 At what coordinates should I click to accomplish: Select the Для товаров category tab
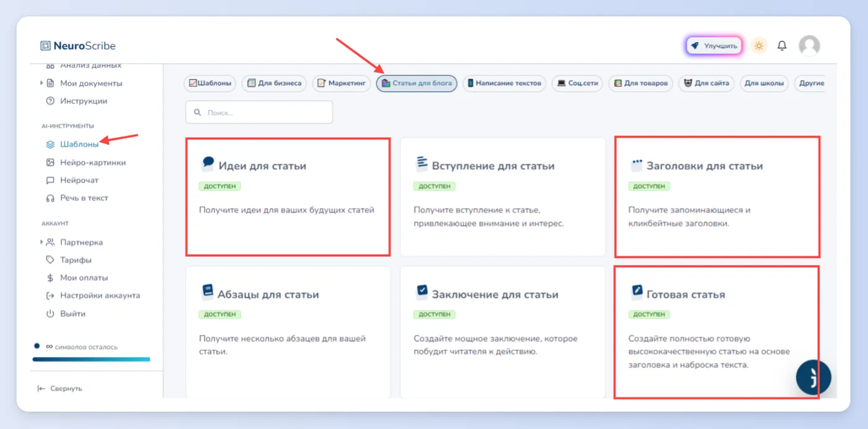(x=640, y=83)
